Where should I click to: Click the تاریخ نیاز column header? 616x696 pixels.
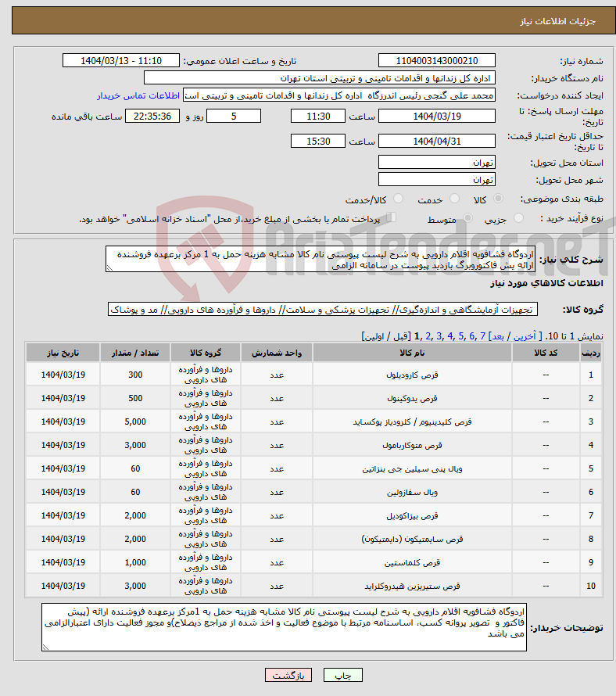63,353
